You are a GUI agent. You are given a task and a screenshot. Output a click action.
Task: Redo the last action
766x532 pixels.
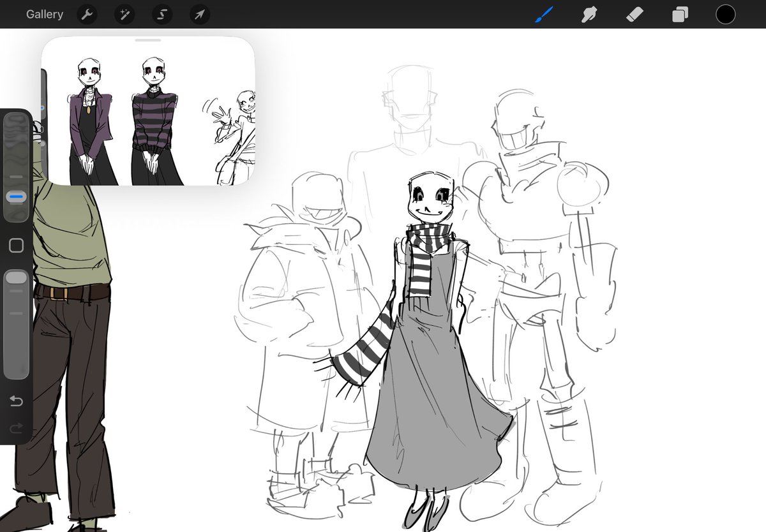[17, 427]
